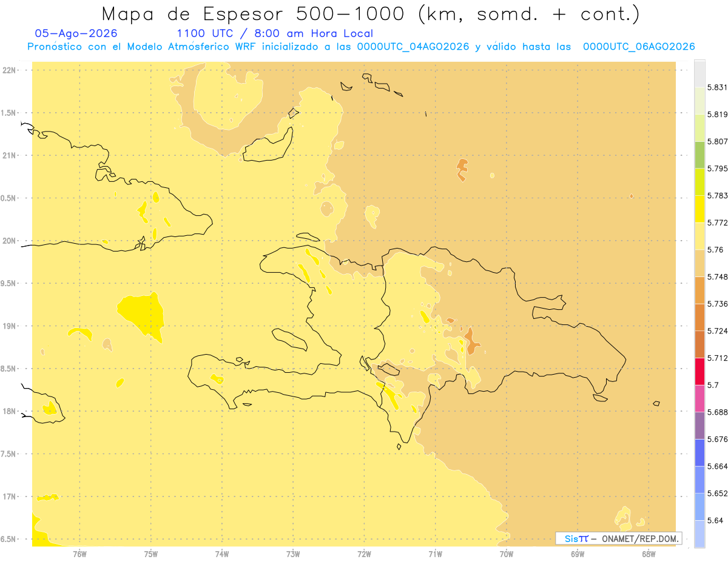This screenshot has height=562, width=728.
Task: Click legend value 5.688
Action: tap(717, 412)
